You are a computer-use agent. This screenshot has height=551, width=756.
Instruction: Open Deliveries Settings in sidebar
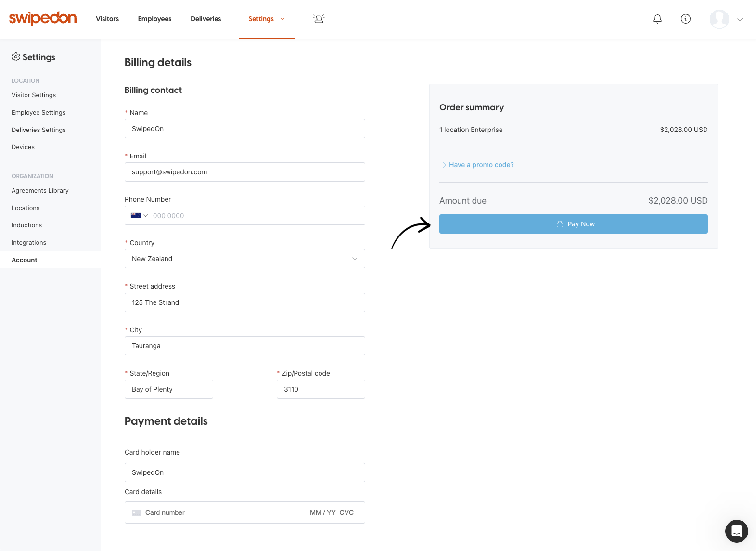click(38, 130)
